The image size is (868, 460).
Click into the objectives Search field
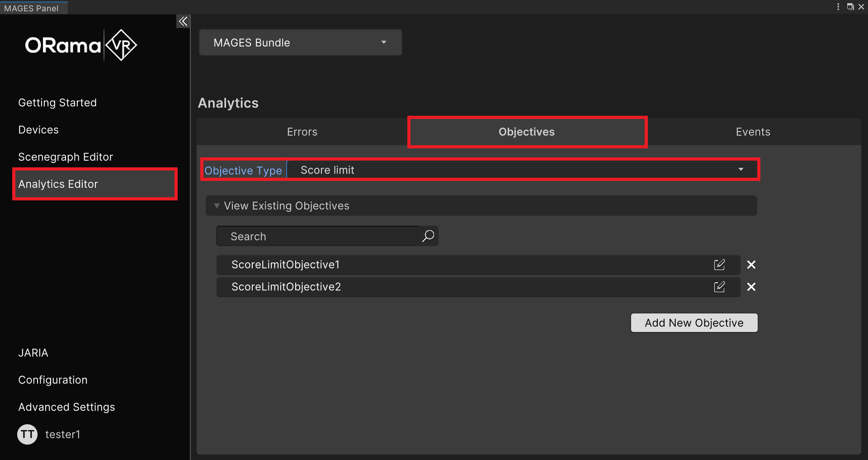[x=317, y=236]
